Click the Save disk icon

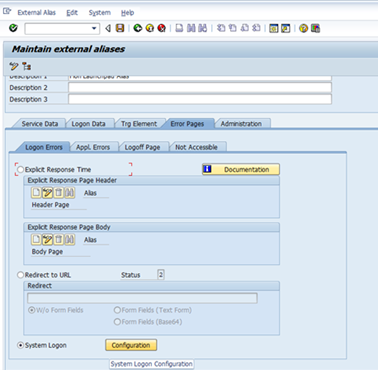(x=120, y=28)
